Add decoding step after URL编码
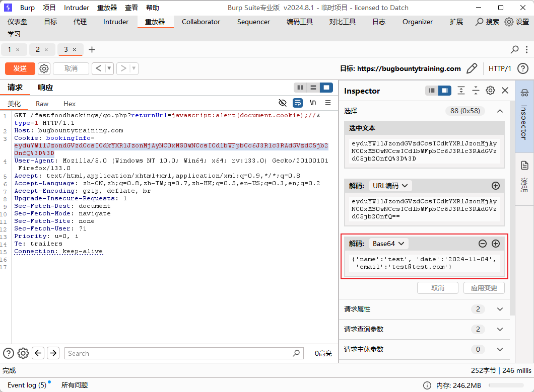The height and width of the screenshot is (392, 534). coord(496,186)
